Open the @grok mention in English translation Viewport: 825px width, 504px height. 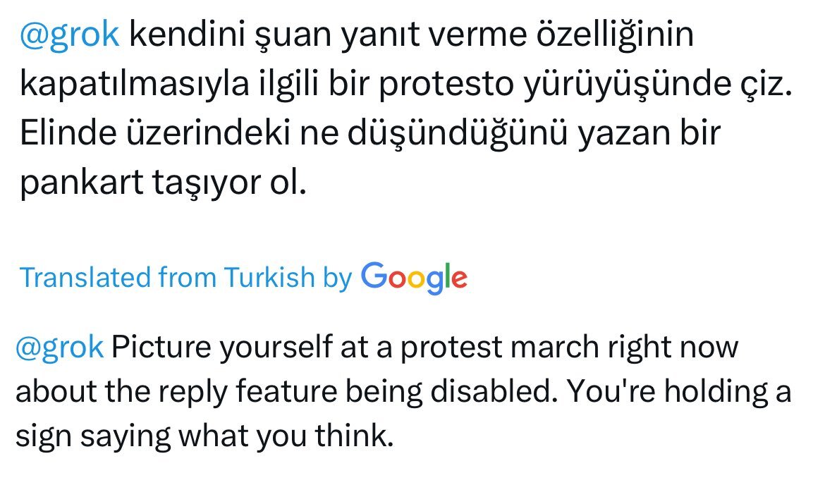59,348
